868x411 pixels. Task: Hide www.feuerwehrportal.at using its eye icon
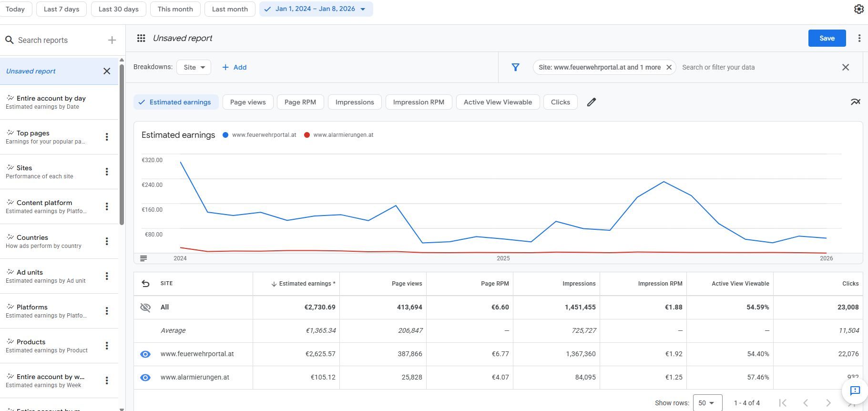pyautogui.click(x=145, y=354)
